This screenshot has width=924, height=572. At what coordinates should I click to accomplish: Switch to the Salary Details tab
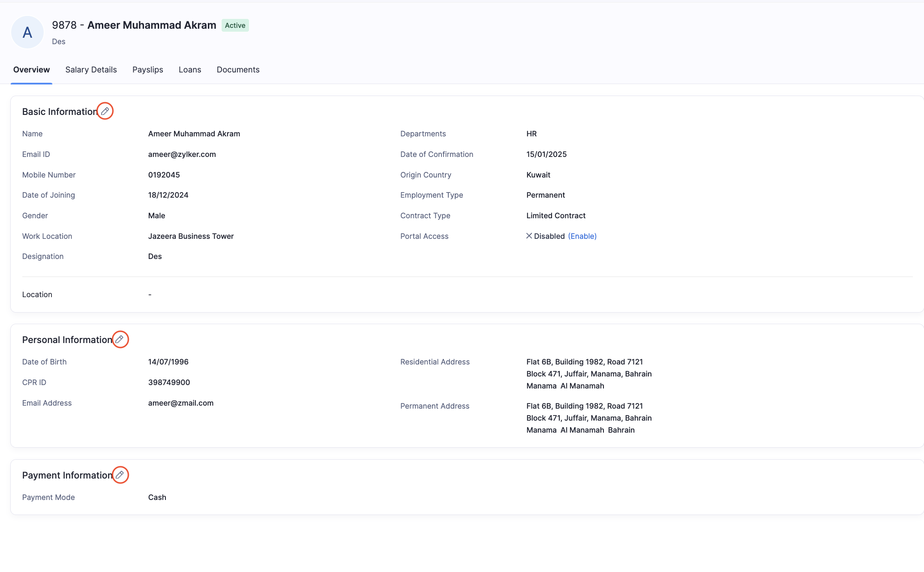[x=91, y=70]
